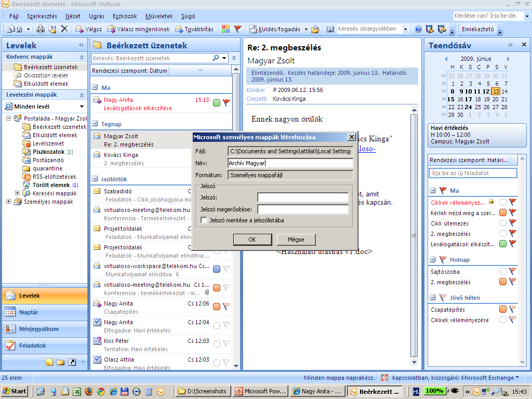This screenshot has height=399, width=532.
Task: Go to next month in mini calendar
Action: coord(508,59)
